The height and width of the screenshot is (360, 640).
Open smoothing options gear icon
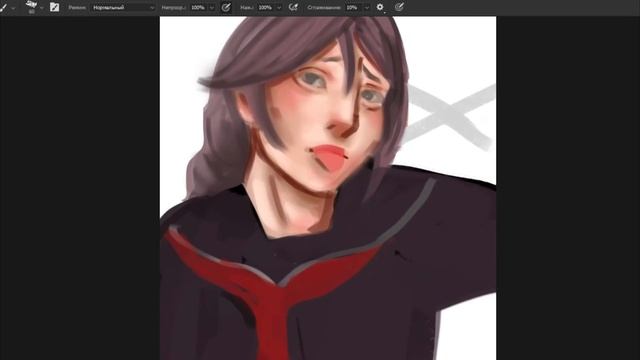coord(380,7)
